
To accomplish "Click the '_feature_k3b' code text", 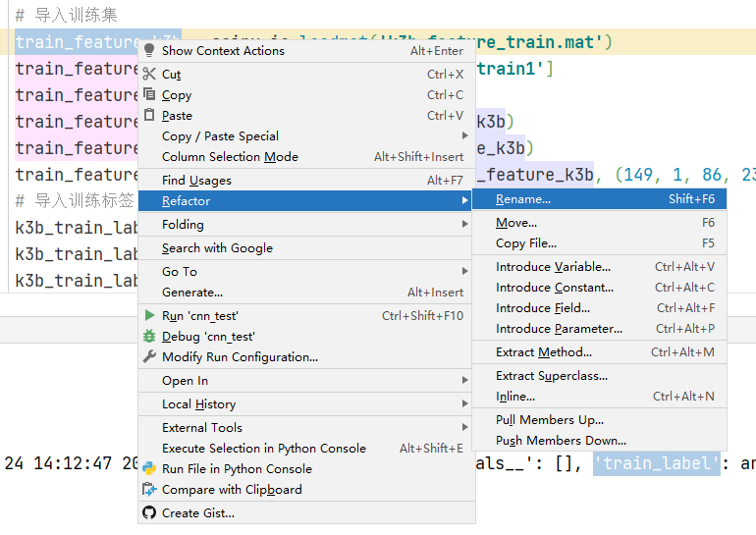I will tap(535, 175).
